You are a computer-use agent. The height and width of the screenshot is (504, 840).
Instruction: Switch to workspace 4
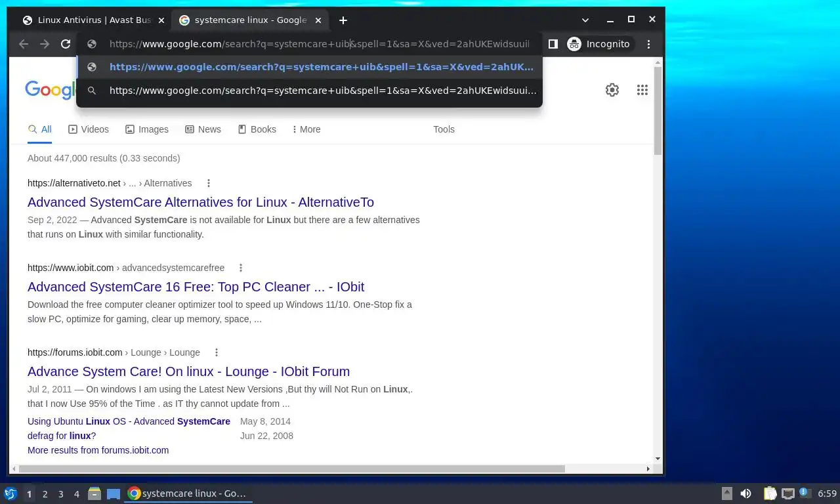pos(76,493)
